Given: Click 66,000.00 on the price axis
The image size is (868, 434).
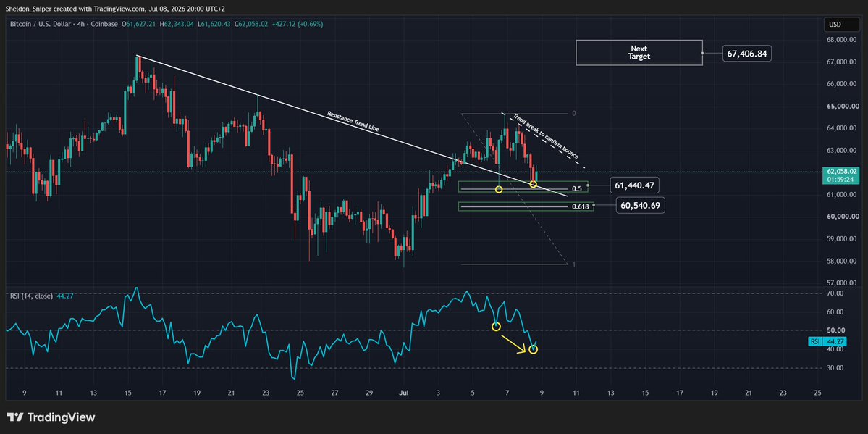Looking at the screenshot, I should click(842, 84).
